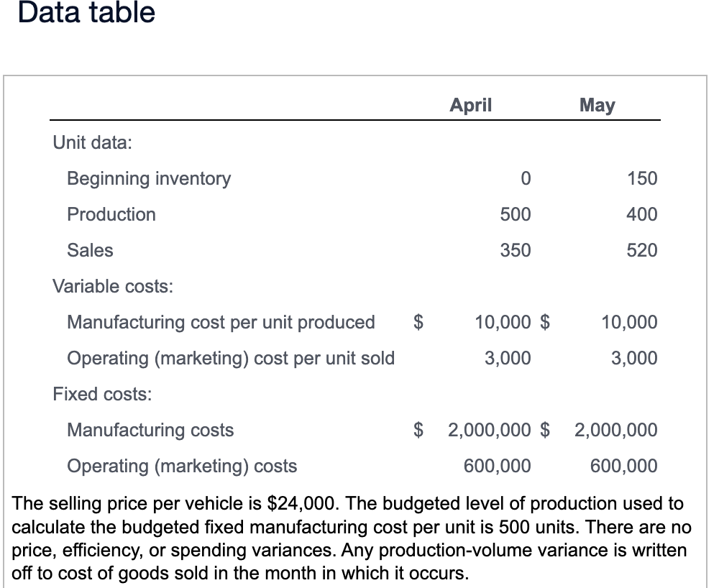Click May operating cost per unit 3,000
This screenshot has height=588, width=719.
(634, 359)
